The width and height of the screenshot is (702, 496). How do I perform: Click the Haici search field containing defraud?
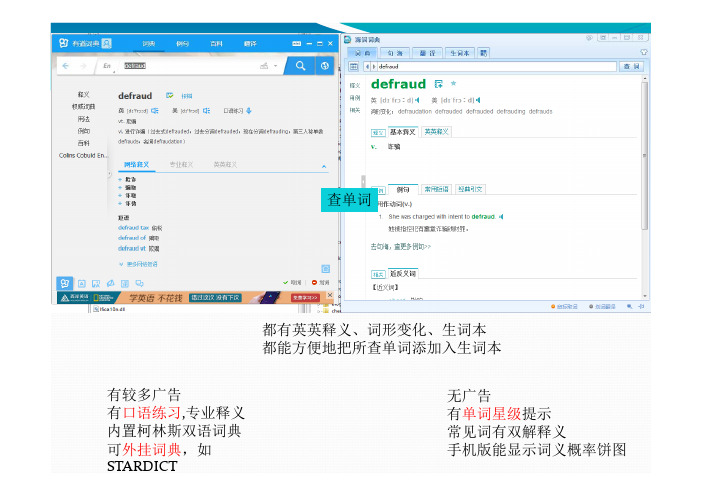pos(496,66)
